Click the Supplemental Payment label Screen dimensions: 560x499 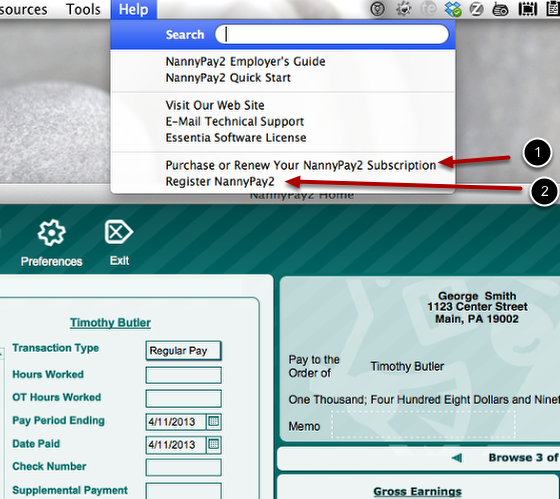(x=70, y=490)
